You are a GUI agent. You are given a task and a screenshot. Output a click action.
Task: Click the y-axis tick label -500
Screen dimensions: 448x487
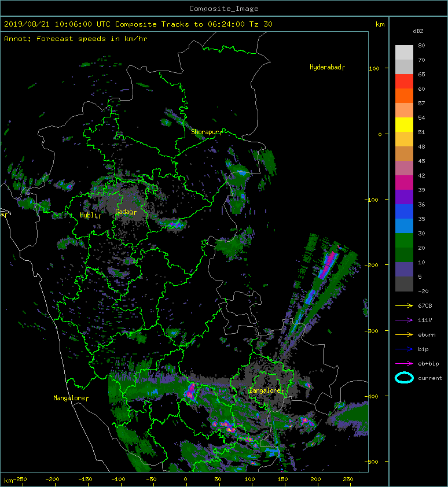click(x=372, y=462)
